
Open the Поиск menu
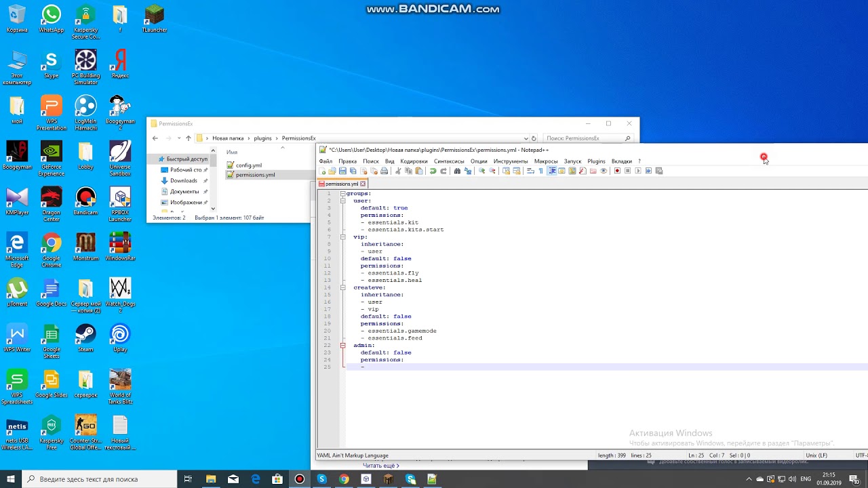(371, 161)
